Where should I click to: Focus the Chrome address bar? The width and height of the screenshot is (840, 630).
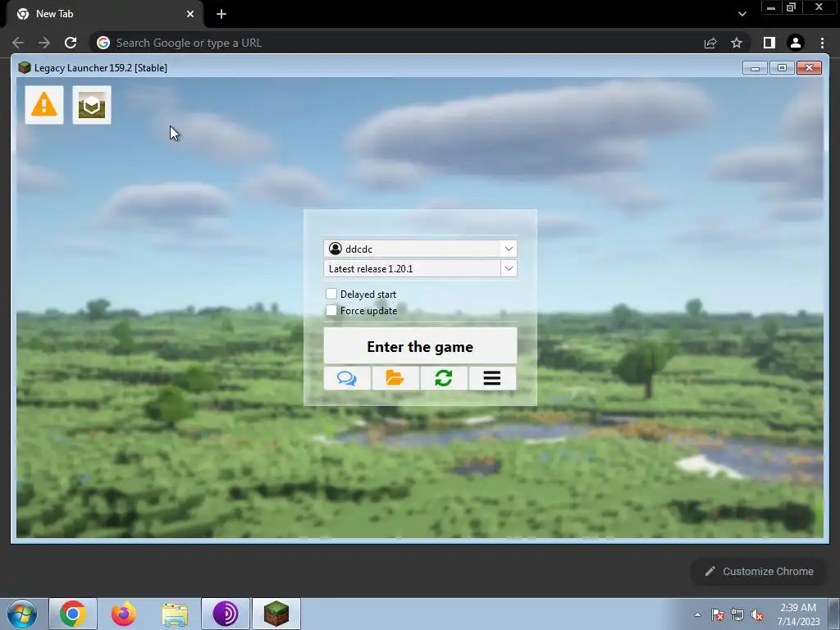click(x=396, y=43)
